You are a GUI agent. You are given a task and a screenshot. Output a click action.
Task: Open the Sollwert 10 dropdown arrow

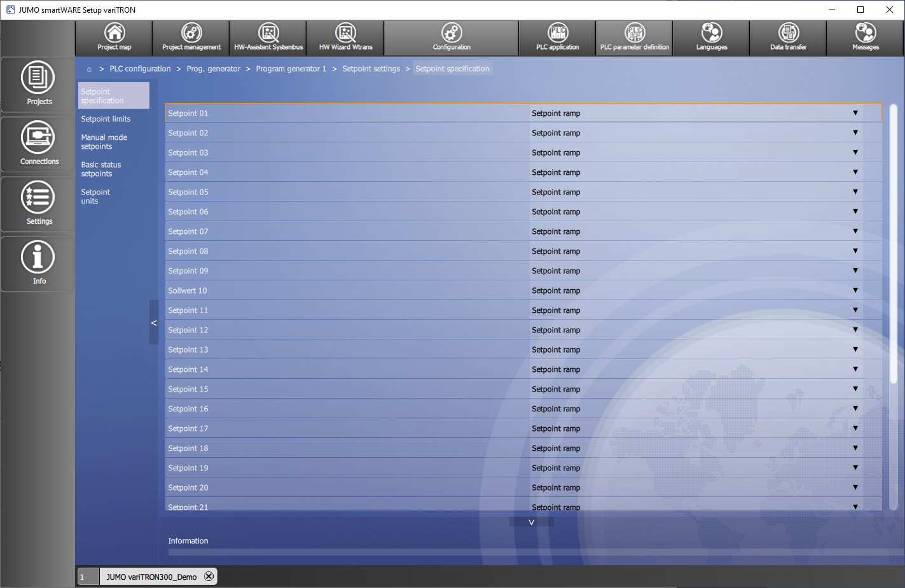coord(855,291)
